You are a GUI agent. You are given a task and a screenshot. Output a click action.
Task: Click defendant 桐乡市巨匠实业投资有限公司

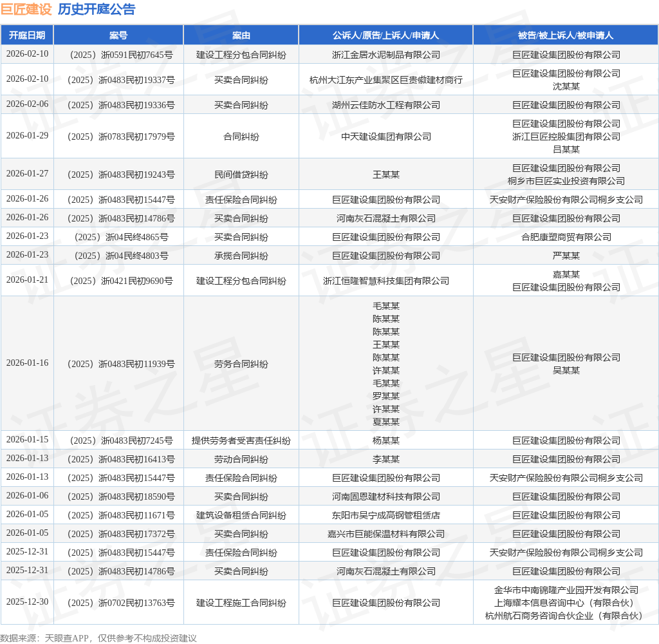click(x=566, y=181)
